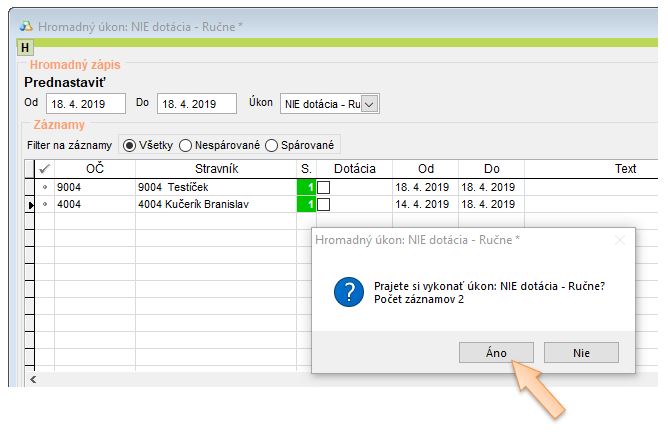The height and width of the screenshot is (438, 668).
Task: Click the green status cell for 9004 Testíček
Action: (307, 186)
